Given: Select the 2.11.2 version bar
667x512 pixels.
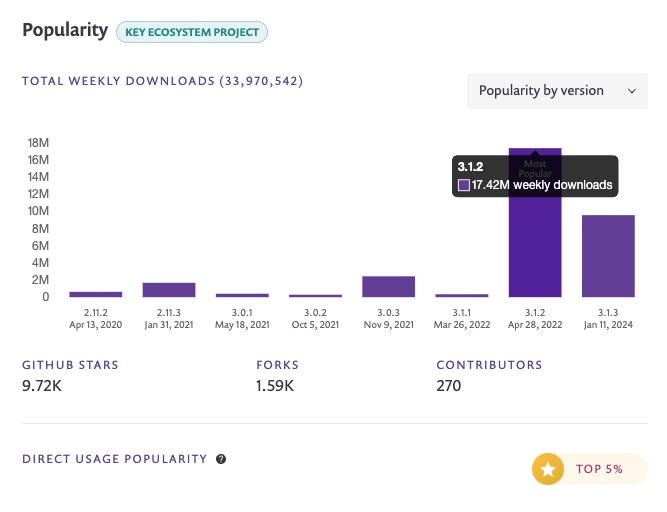Looking at the screenshot, I should 96,294.
